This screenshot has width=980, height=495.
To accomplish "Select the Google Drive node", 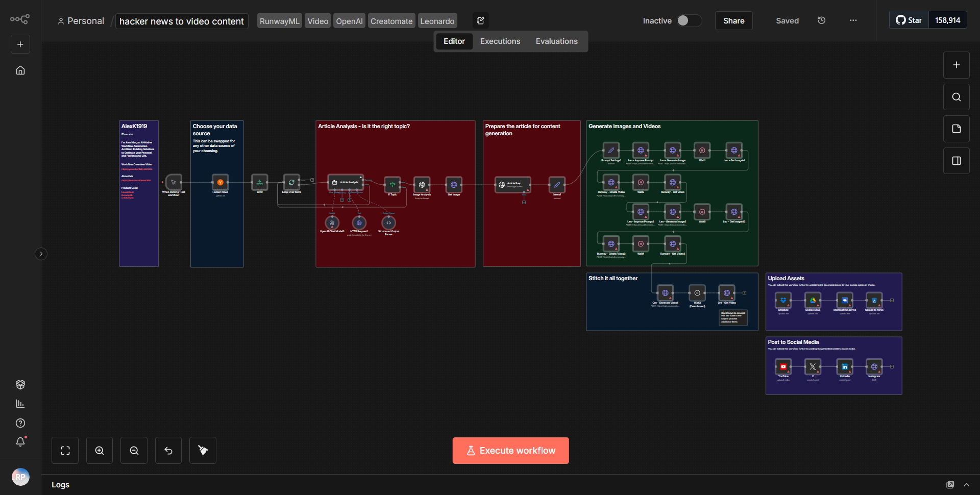I will tap(813, 300).
